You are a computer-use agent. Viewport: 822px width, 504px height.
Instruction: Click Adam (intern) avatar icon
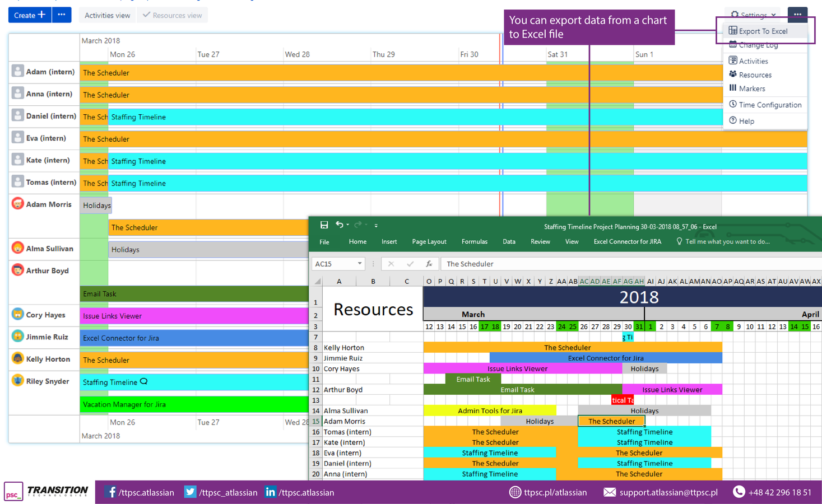click(x=18, y=71)
